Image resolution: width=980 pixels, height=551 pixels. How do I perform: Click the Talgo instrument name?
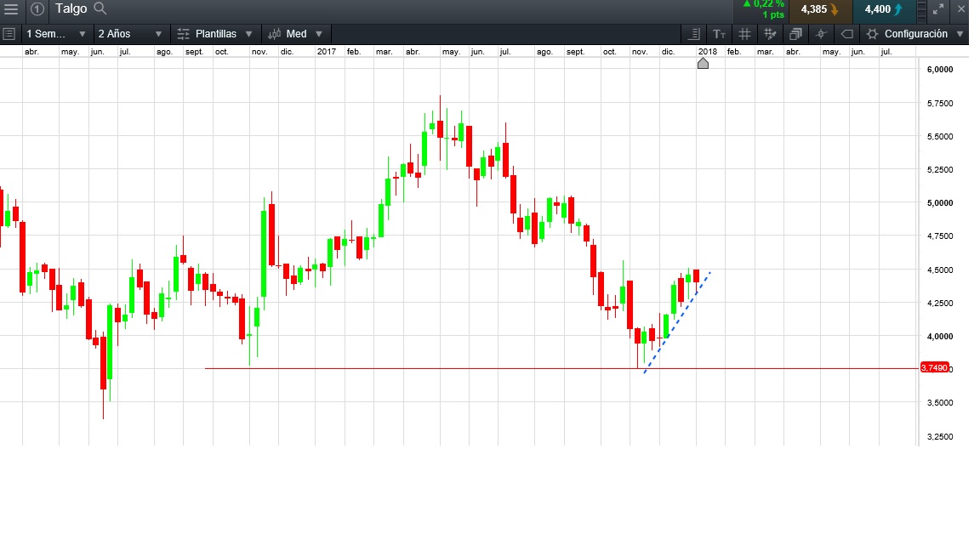point(71,9)
